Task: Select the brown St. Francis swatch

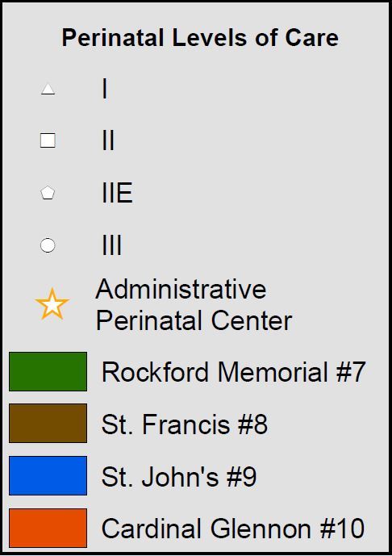Action: (48, 423)
